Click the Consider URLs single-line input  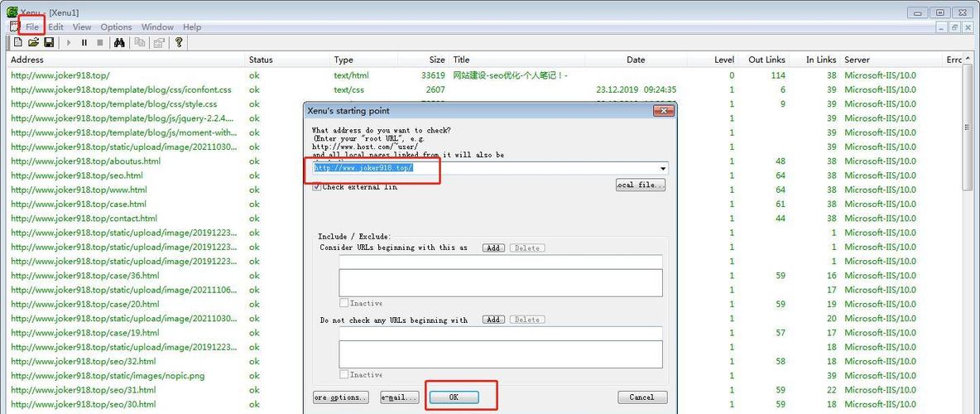(501, 262)
